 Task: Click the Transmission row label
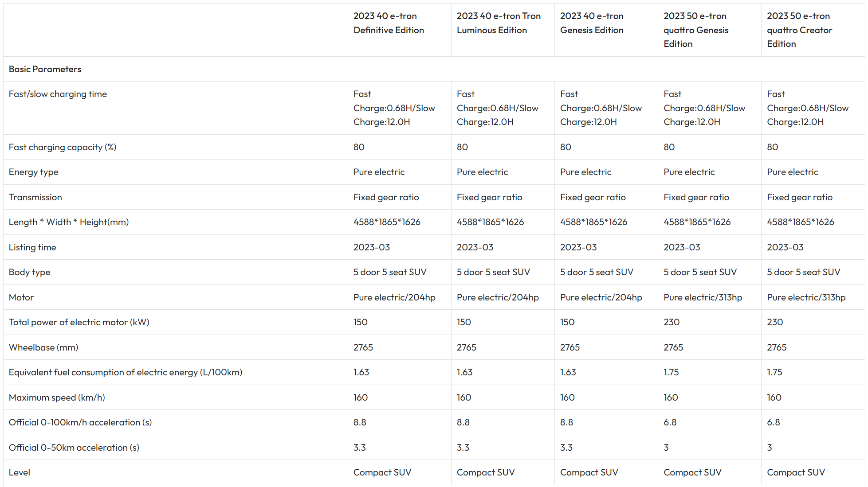tap(35, 197)
